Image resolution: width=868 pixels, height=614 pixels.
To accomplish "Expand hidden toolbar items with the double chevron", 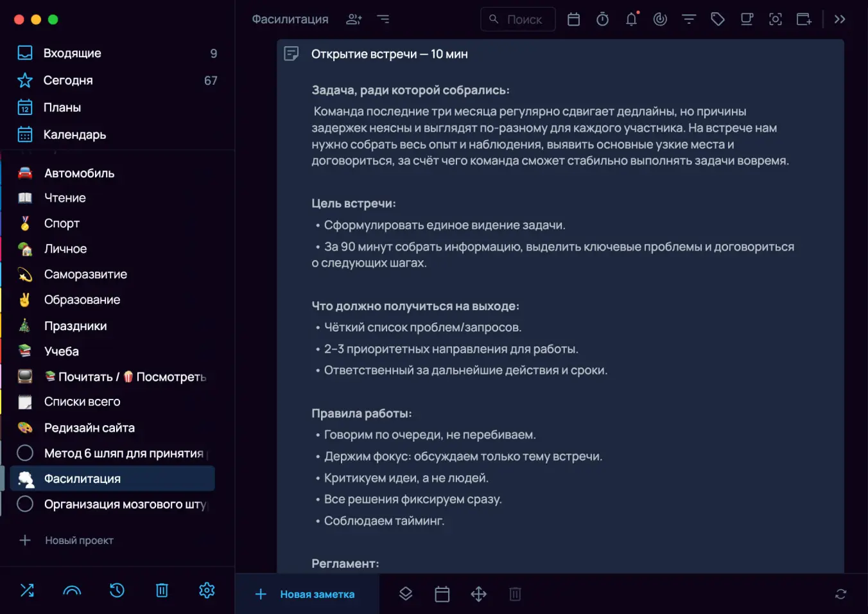I will pos(839,19).
